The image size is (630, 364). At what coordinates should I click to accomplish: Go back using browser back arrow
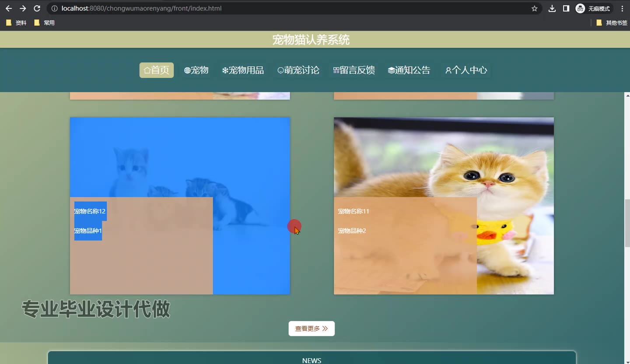click(9, 8)
